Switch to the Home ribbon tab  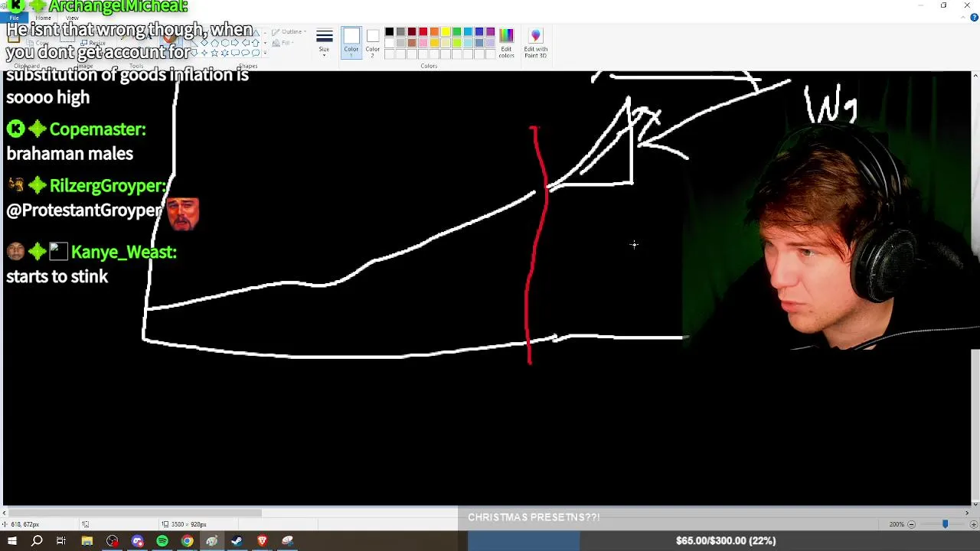pos(43,18)
